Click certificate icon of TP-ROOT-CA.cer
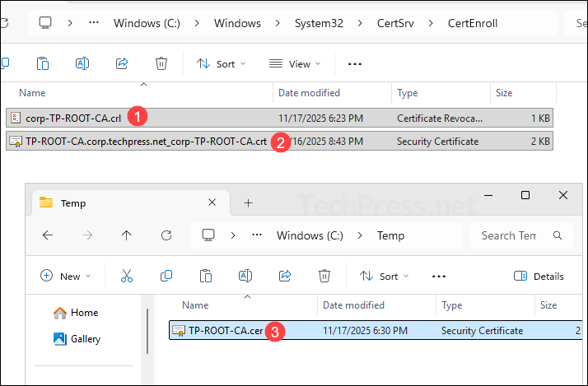Screen dimensions: 588x386 pos(179,331)
